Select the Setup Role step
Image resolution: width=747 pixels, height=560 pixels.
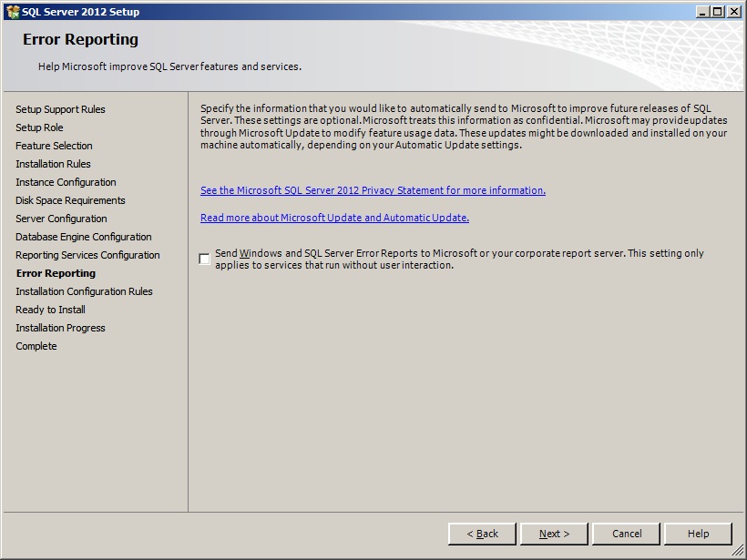(x=39, y=127)
